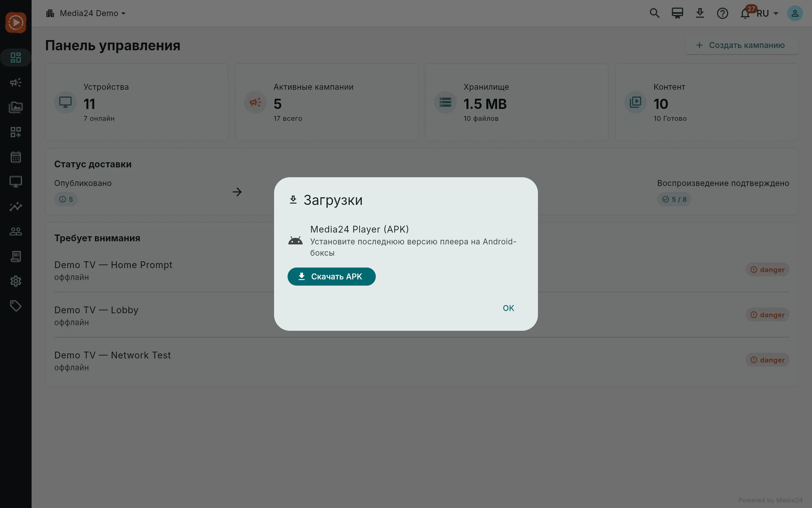The image size is (812, 508).
Task: Click the 10 файлов storage text
Action: (x=481, y=119)
